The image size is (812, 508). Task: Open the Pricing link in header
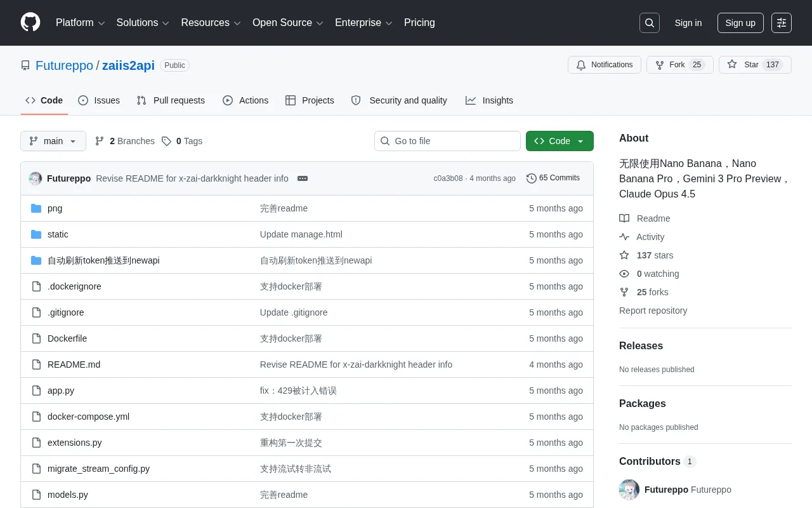tap(419, 23)
